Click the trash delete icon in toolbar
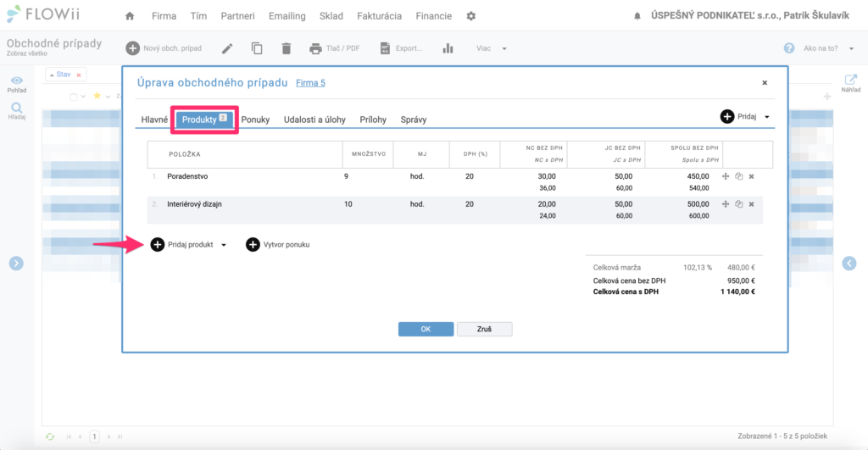Viewport: 868px width, 450px height. tap(287, 48)
